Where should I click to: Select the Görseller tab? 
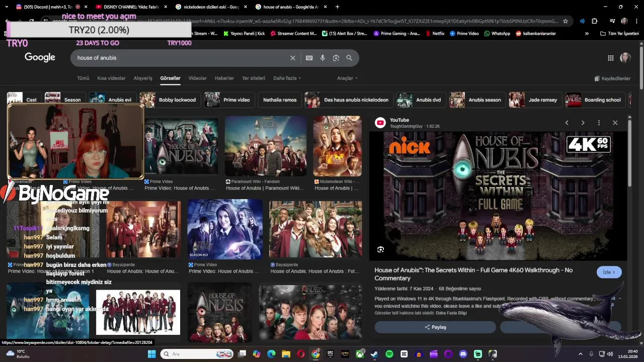click(170, 78)
